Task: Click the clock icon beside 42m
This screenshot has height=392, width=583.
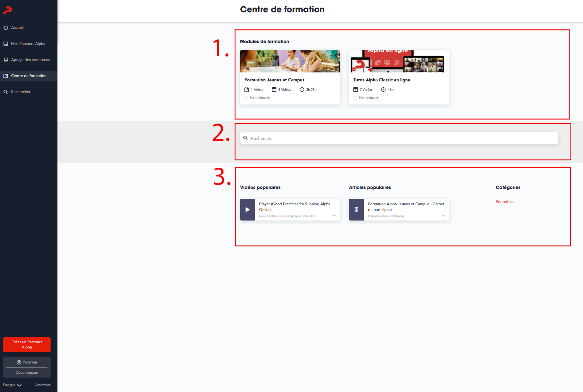Action: coord(383,90)
